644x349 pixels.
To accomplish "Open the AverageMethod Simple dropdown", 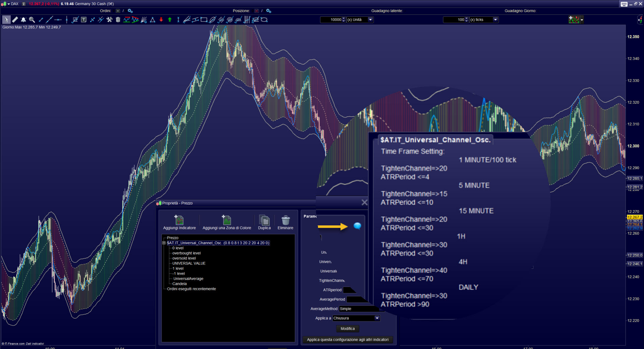I will [360, 309].
